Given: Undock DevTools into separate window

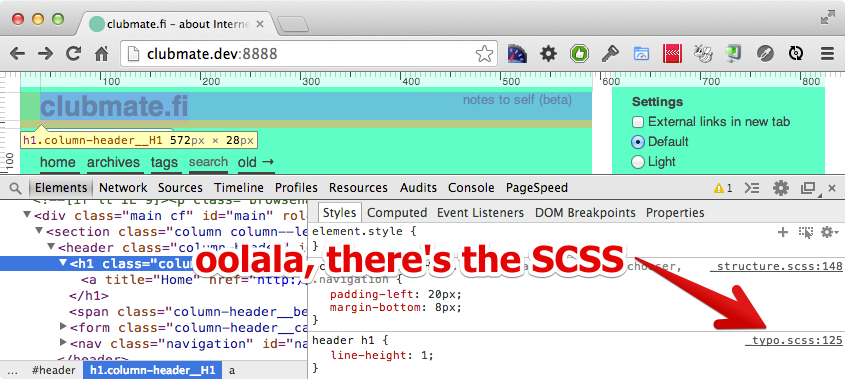Looking at the screenshot, I should [x=808, y=188].
